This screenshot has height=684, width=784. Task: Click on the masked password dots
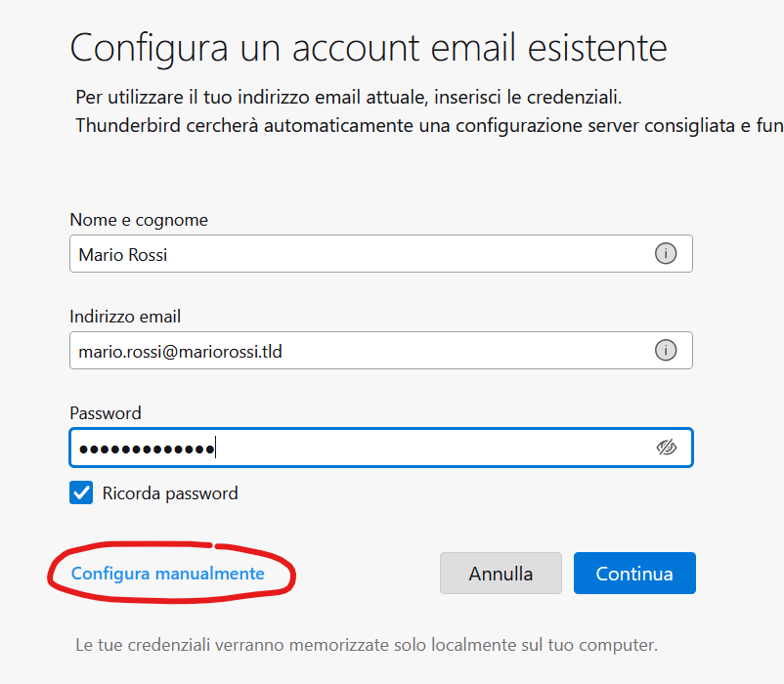(x=147, y=449)
